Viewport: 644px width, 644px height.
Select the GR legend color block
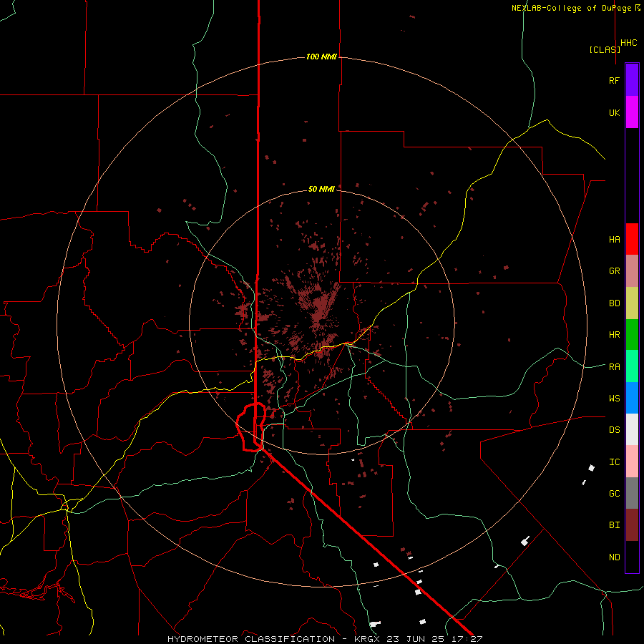click(x=632, y=271)
